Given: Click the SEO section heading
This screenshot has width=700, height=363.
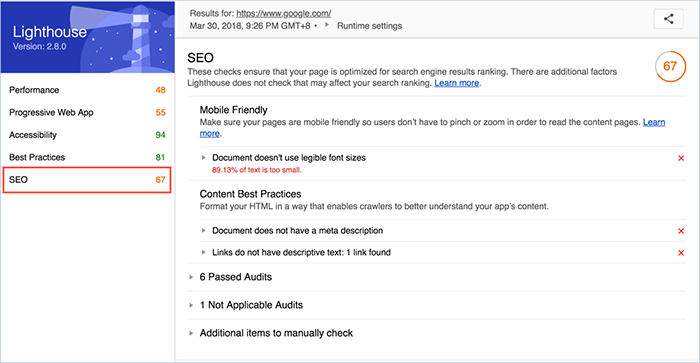Looking at the screenshot, I should pyautogui.click(x=200, y=58).
